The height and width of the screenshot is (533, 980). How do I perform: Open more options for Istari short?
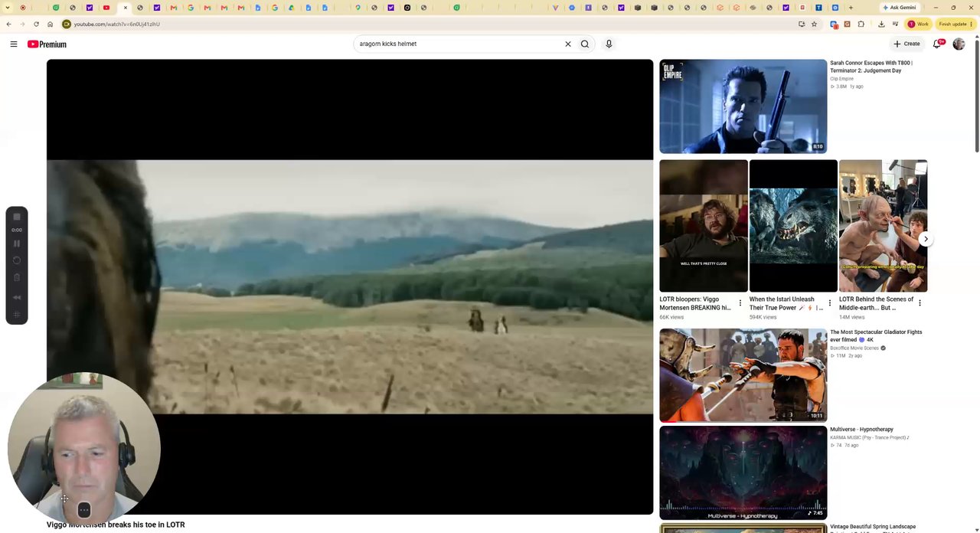pos(829,303)
